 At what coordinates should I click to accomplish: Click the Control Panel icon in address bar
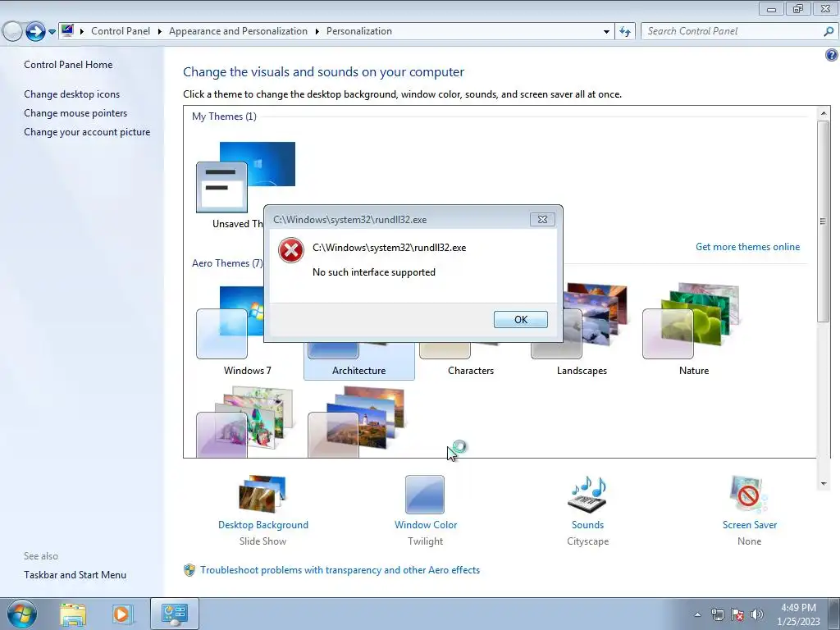67,31
